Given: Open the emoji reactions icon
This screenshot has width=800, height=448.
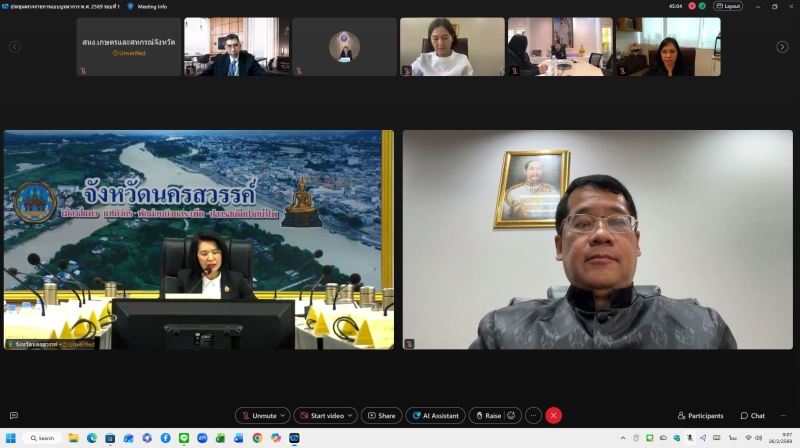Looking at the screenshot, I should (511, 415).
